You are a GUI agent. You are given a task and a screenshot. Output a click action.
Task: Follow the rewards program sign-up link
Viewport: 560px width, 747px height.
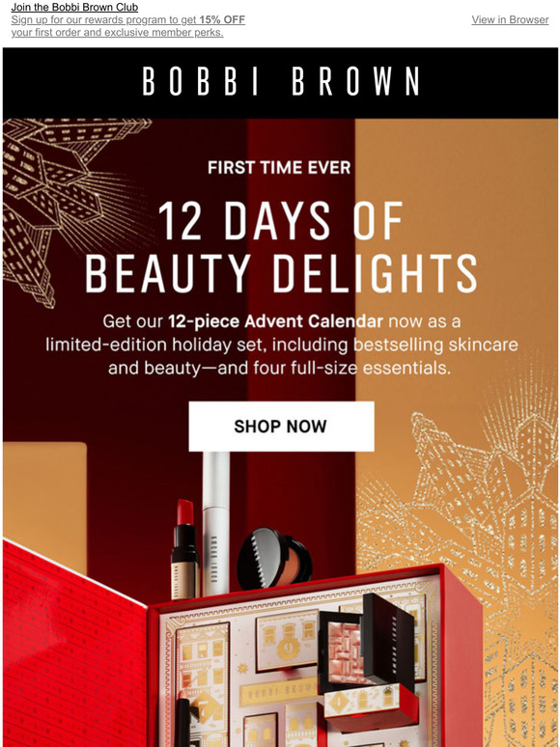(127, 26)
